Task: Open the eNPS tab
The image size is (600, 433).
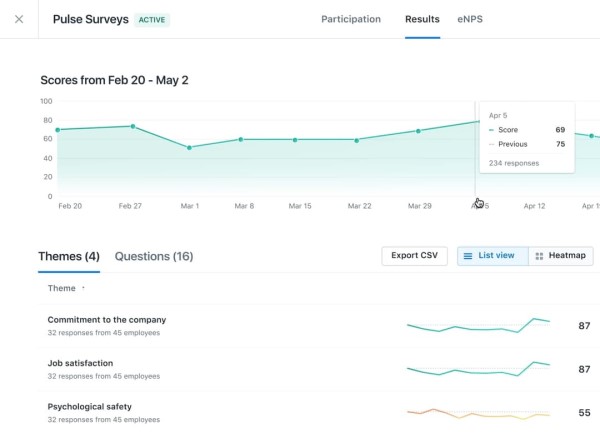Action: 470,19
